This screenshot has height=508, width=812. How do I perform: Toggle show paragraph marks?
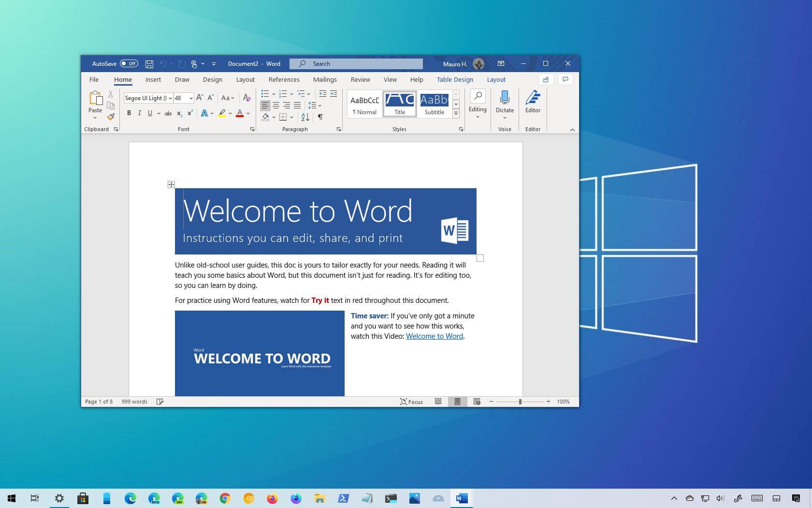(320, 117)
